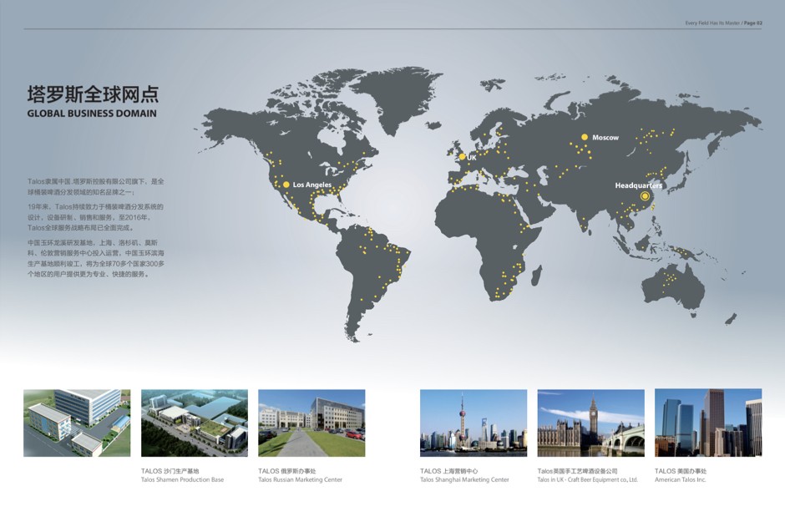The height and width of the screenshot is (532, 785).
Task: Select the Talos Shanghai Marketing Center caption
Action: (464, 479)
